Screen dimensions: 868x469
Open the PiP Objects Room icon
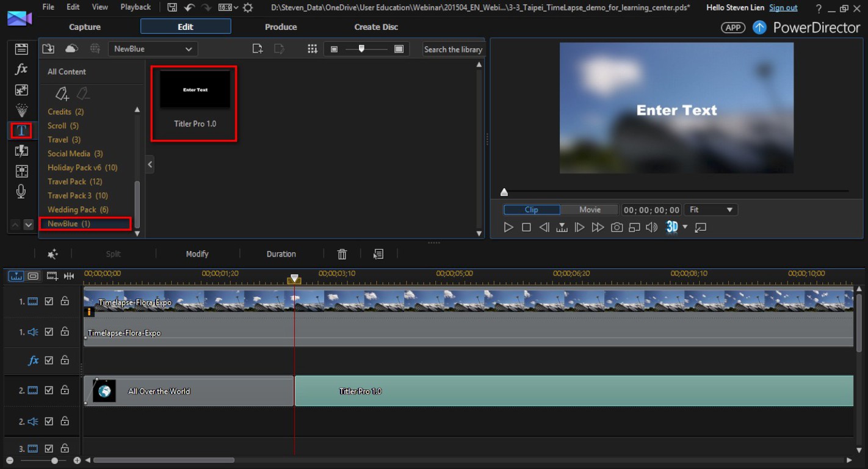pos(21,90)
